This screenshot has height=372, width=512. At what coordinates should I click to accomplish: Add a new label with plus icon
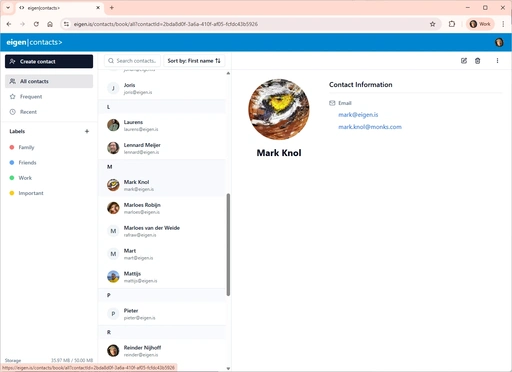point(87,131)
